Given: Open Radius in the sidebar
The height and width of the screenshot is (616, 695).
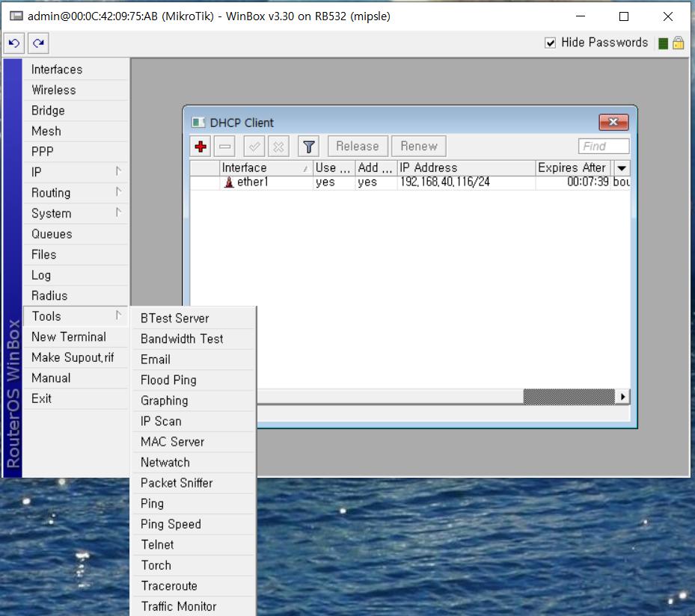Looking at the screenshot, I should 76,295.
